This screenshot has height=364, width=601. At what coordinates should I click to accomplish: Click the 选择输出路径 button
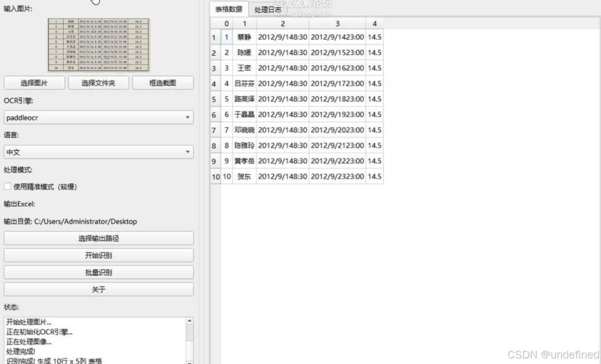(98, 238)
